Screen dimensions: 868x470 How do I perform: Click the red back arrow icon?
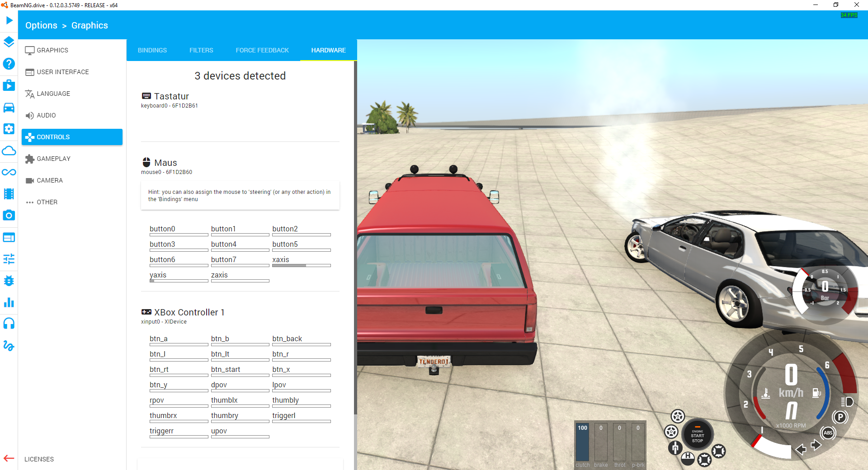(9, 459)
